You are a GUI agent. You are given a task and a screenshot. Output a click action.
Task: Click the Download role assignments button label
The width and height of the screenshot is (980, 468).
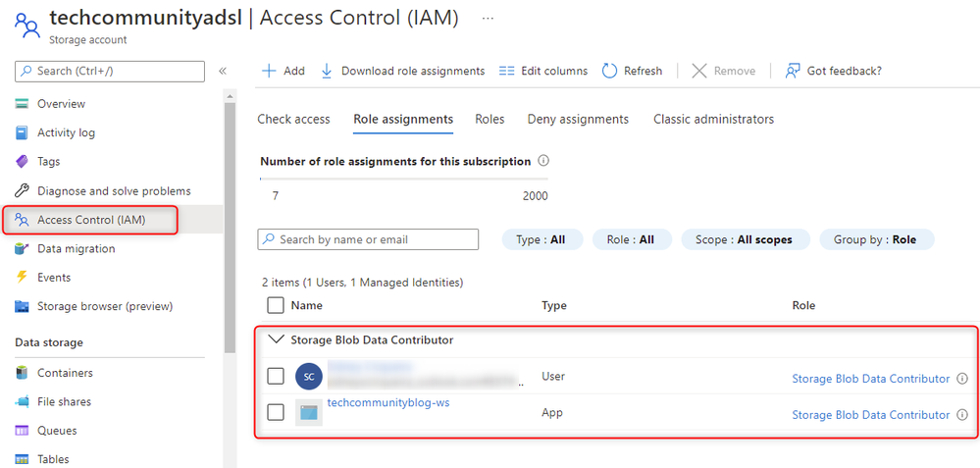(413, 71)
